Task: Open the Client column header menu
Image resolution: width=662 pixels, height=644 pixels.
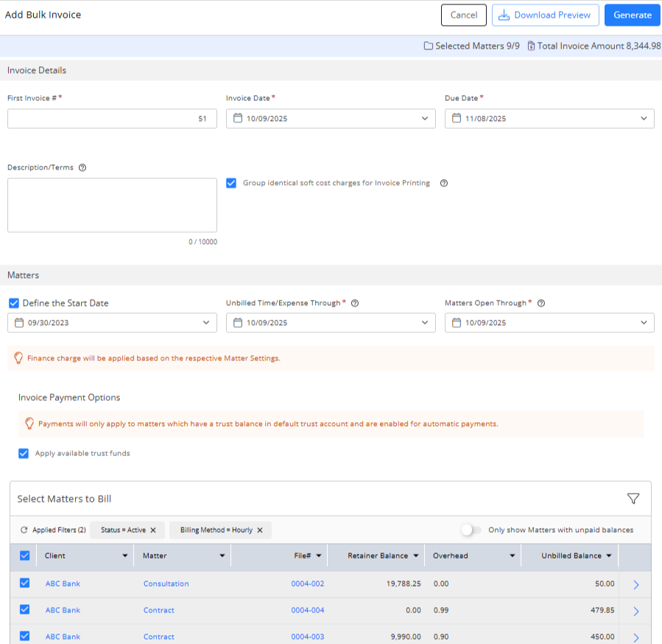Action: (125, 556)
